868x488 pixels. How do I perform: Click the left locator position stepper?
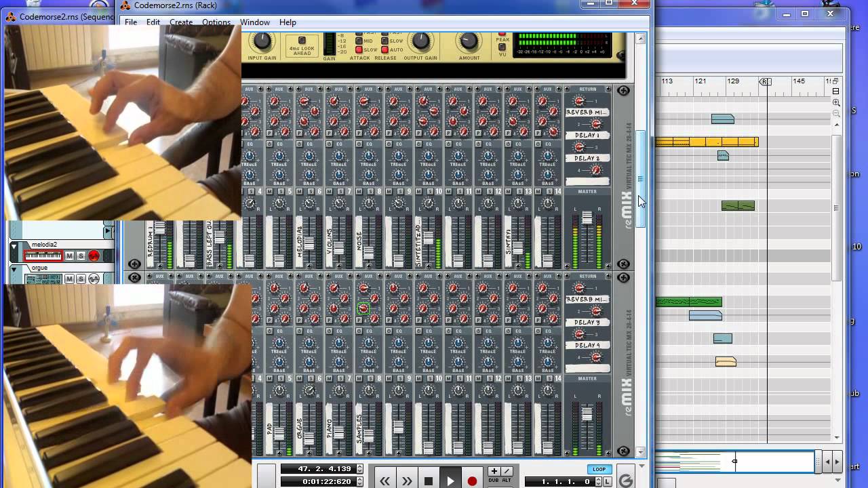click(x=599, y=482)
